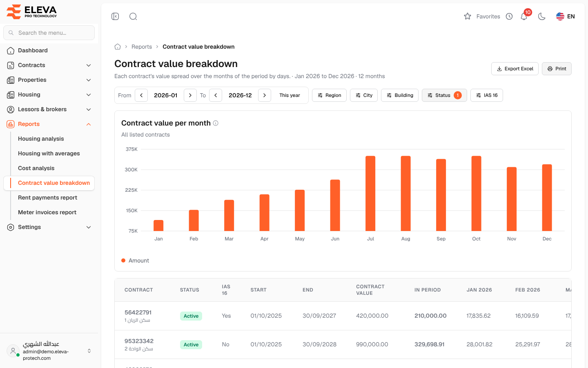Click the Print button
Viewport: 588px width, 368px height.
[557, 69]
